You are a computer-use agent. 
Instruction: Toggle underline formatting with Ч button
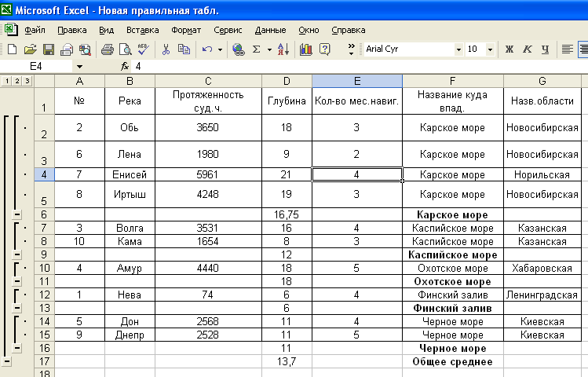pyautogui.click(x=546, y=49)
